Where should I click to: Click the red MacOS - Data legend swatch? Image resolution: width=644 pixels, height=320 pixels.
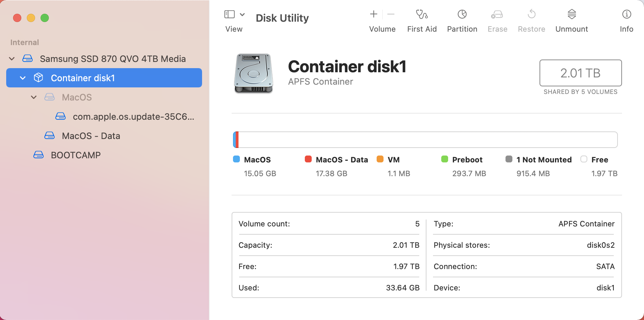(308, 159)
